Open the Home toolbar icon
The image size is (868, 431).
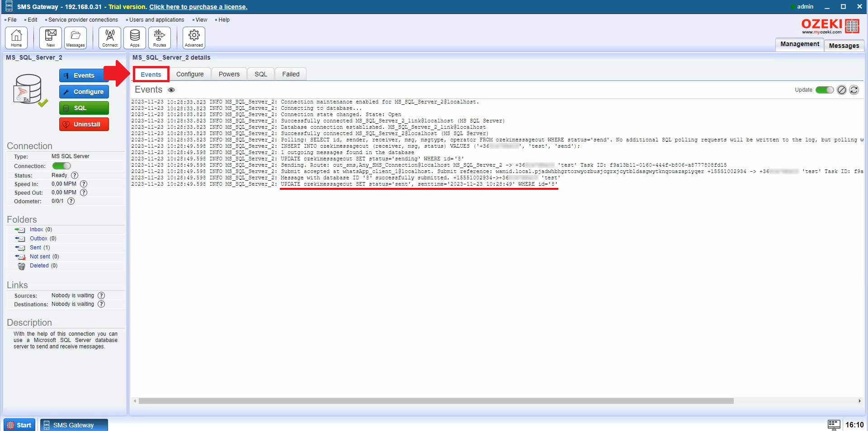(16, 37)
